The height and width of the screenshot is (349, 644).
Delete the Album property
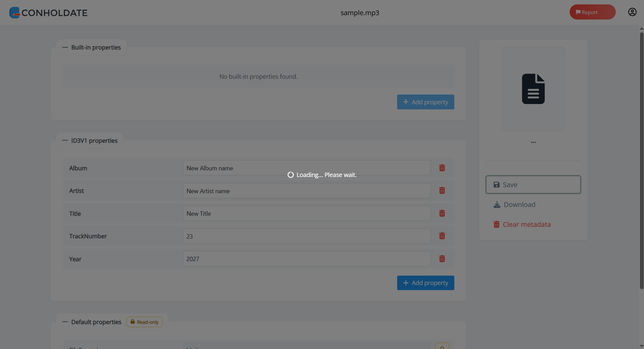pyautogui.click(x=442, y=168)
